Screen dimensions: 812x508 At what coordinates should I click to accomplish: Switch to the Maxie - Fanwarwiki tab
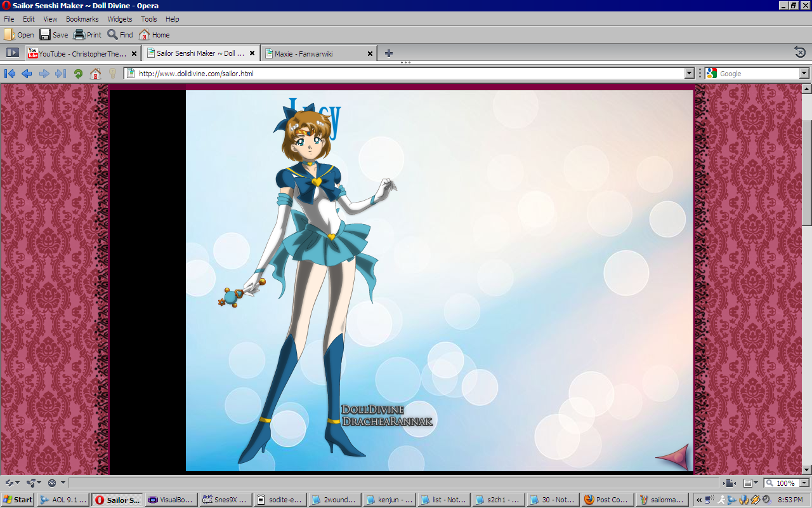[x=314, y=54]
